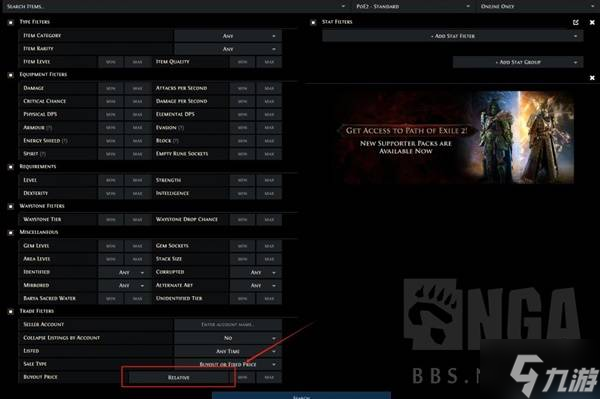This screenshot has width=600, height=399.
Task: Click Evasion help question mark
Action: tap(181, 127)
